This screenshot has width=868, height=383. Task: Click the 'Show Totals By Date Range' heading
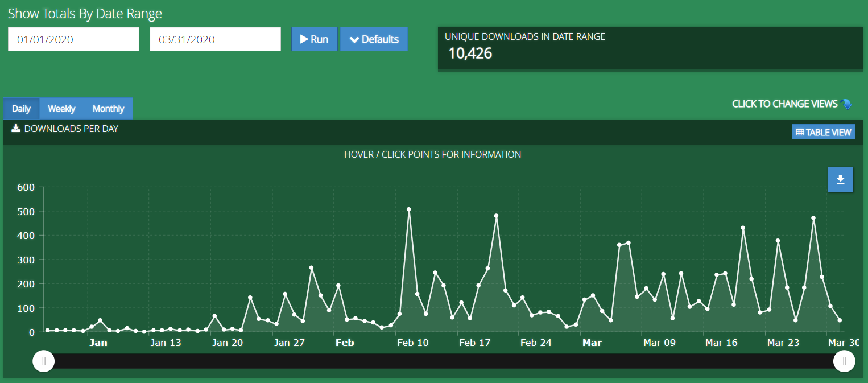click(85, 14)
